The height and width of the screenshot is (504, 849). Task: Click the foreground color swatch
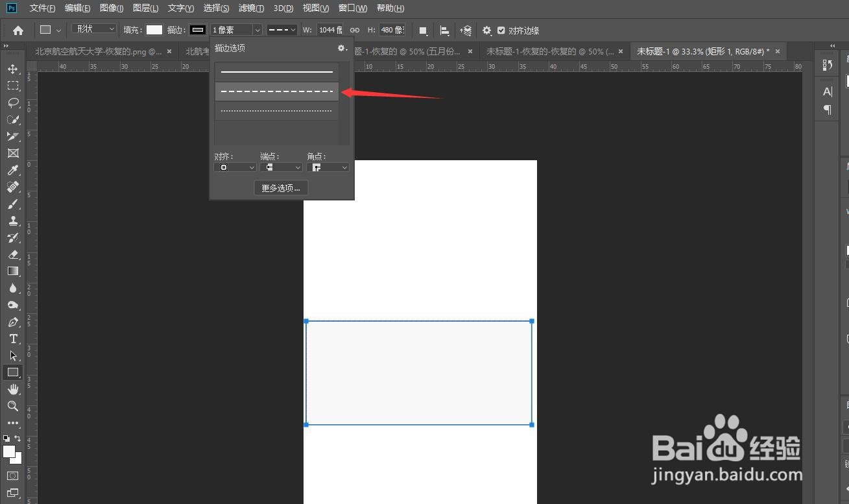pos(9,451)
